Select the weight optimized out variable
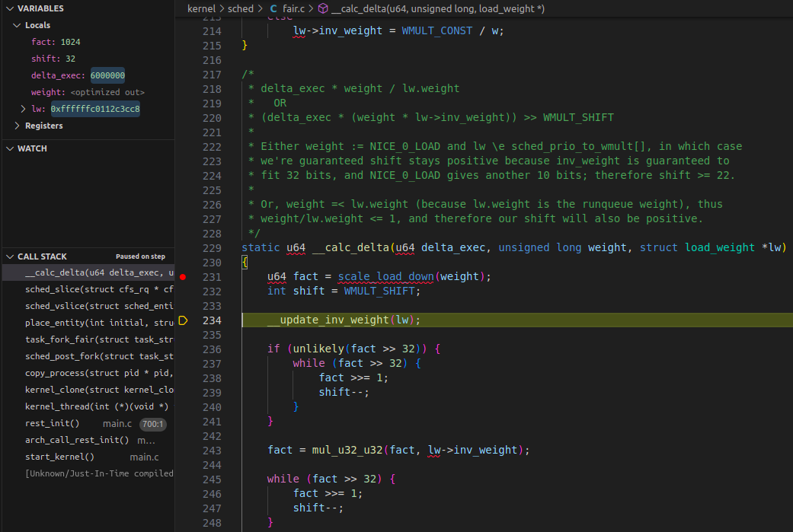 click(88, 92)
